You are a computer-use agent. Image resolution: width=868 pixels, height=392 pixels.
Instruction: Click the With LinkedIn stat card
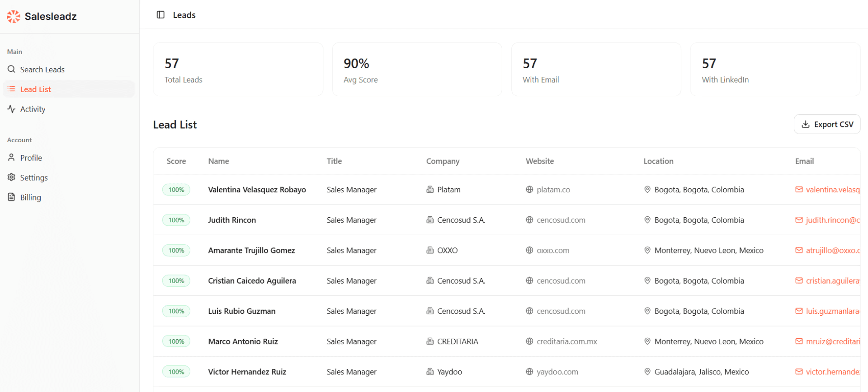(x=775, y=70)
